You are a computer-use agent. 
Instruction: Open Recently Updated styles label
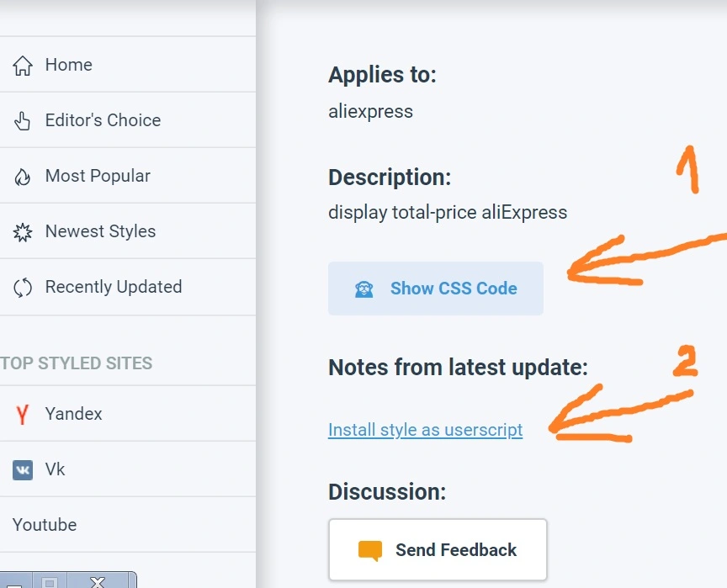point(114,287)
